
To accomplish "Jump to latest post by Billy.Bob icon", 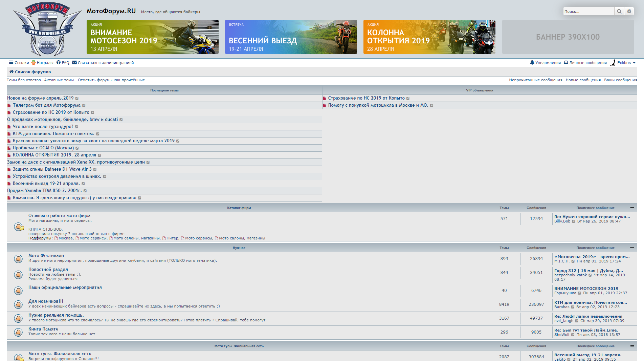I will [x=574, y=221].
